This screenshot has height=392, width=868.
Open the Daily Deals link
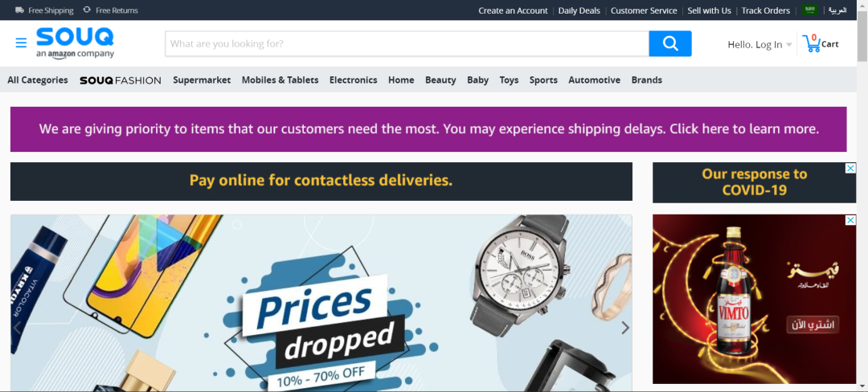(579, 10)
